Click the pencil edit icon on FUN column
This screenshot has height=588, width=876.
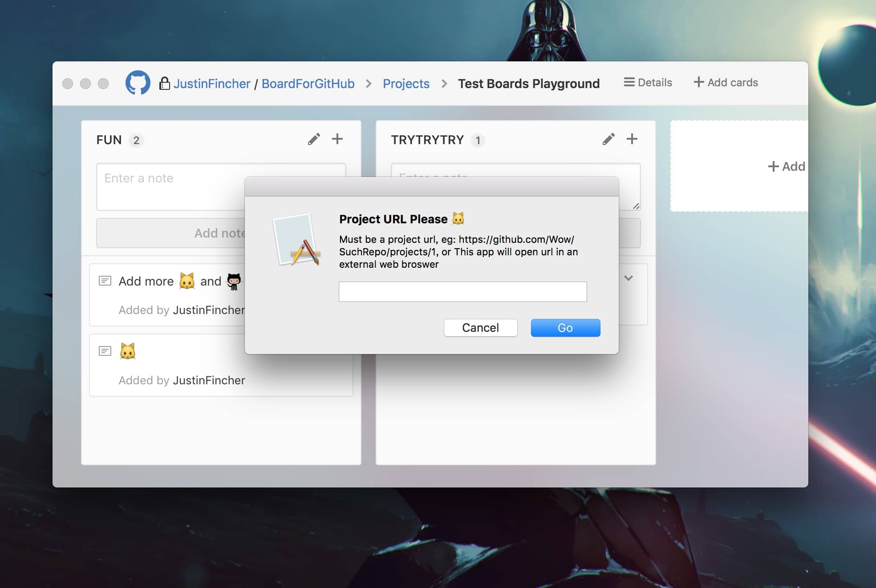pyautogui.click(x=314, y=139)
